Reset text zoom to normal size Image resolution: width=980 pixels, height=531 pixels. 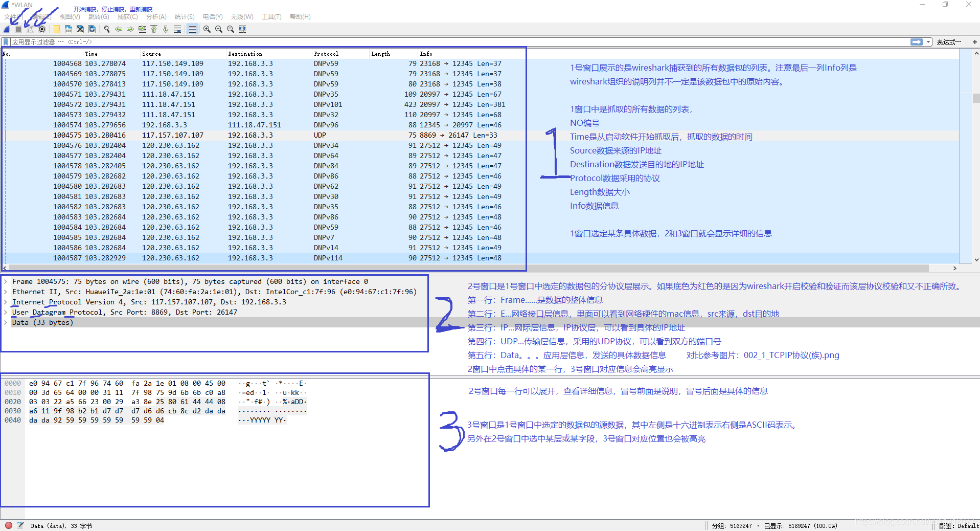pyautogui.click(x=231, y=29)
